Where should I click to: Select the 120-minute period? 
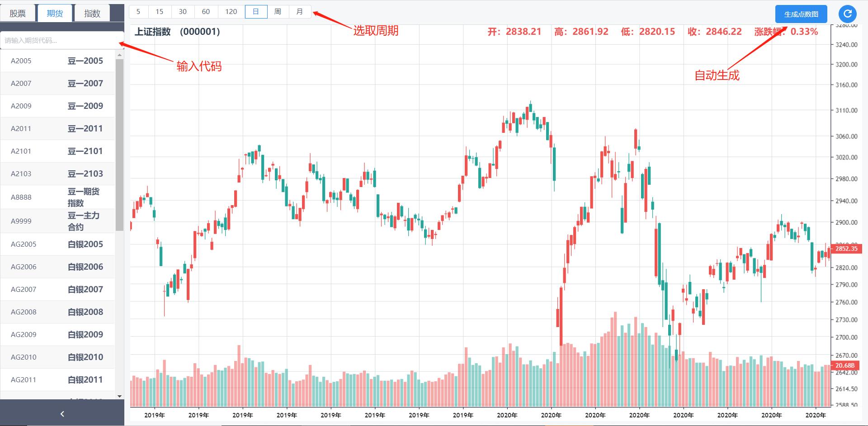(231, 12)
